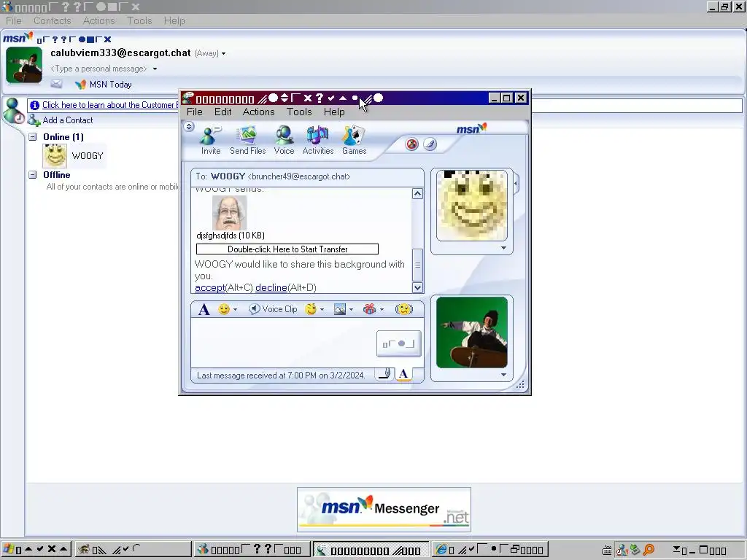Switch to main Messenger taskbar button
This screenshot has height=560, width=747.
point(252,550)
